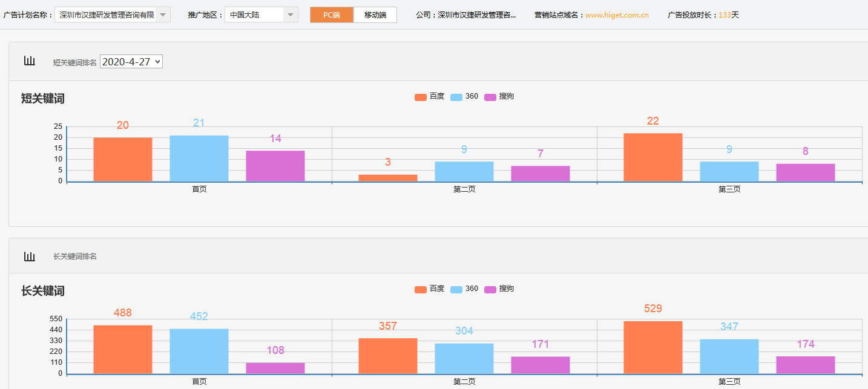The width and height of the screenshot is (868, 389).
Task: Open the 2020-4-27 date selector
Action: (x=131, y=62)
